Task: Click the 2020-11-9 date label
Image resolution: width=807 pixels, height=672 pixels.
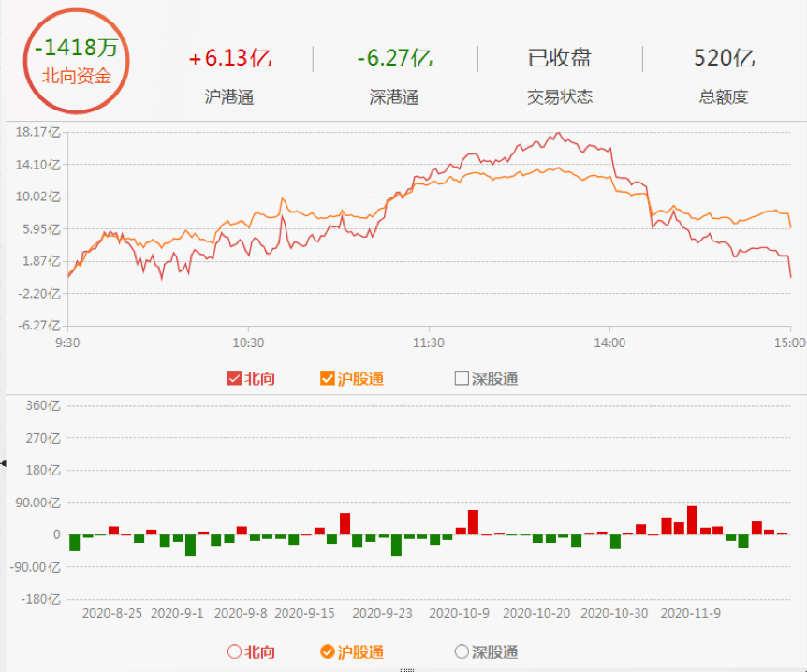Action: [691, 613]
